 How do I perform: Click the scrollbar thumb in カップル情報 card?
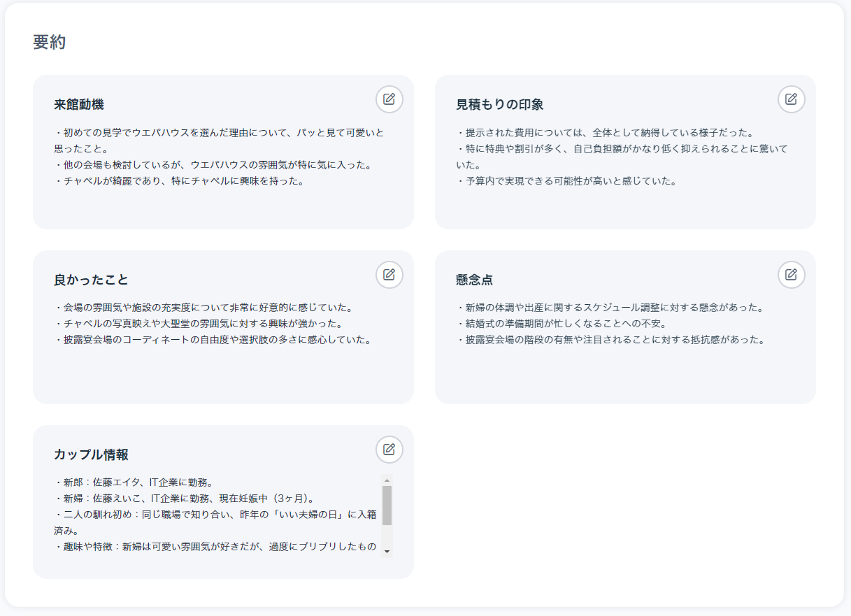pyautogui.click(x=387, y=506)
